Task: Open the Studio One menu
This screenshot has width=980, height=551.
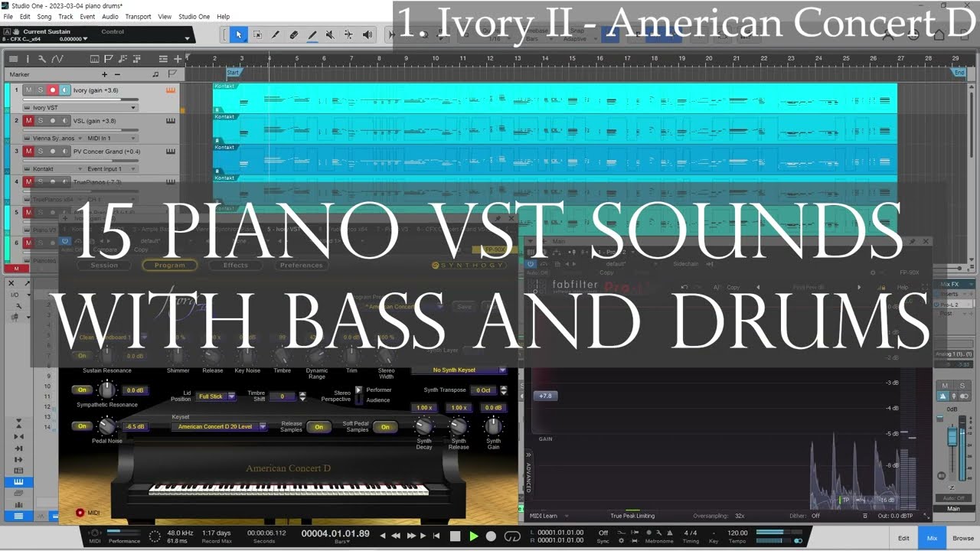Action: 194,16
